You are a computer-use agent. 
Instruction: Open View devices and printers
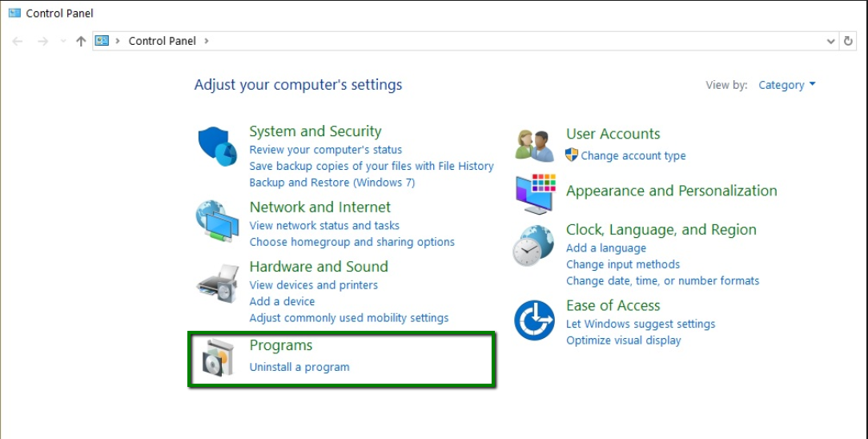coord(313,284)
